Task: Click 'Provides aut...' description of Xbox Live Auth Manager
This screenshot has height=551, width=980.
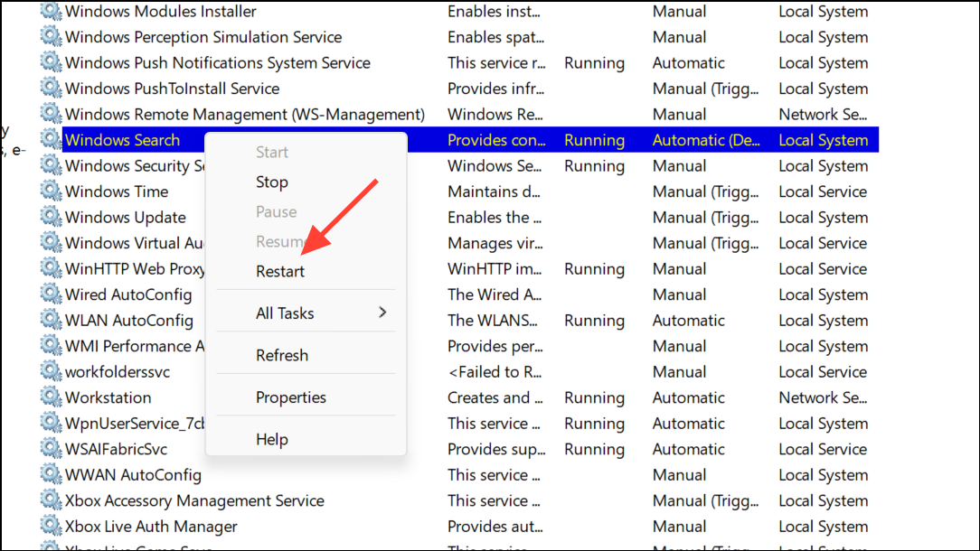Action: point(495,527)
